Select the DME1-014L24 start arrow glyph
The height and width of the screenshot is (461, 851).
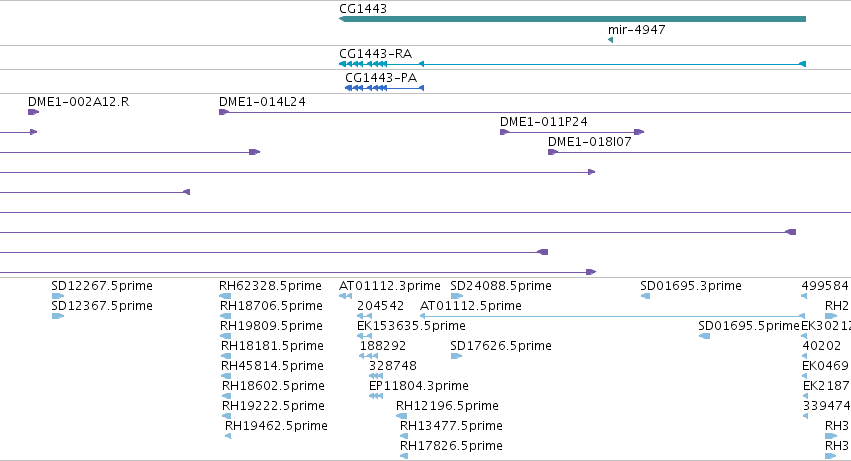pyautogui.click(x=224, y=112)
